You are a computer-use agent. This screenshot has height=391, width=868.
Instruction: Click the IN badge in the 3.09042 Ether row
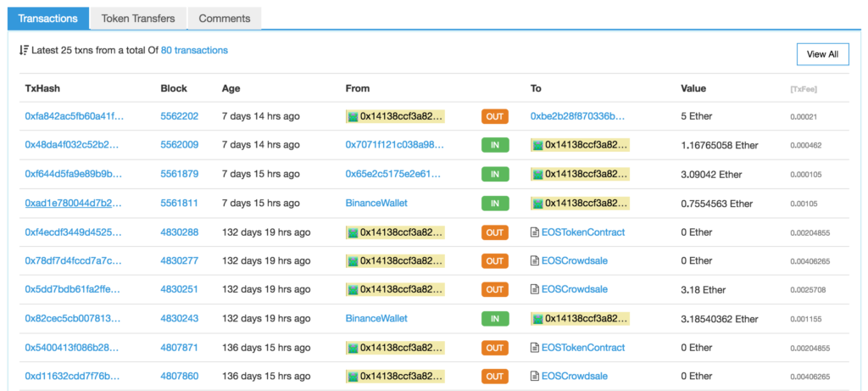(x=494, y=174)
